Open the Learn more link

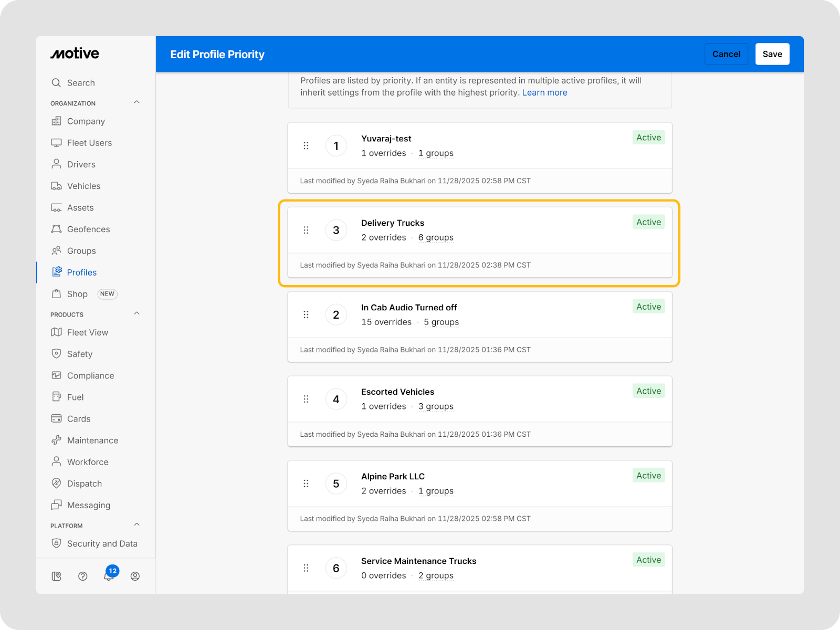click(544, 92)
